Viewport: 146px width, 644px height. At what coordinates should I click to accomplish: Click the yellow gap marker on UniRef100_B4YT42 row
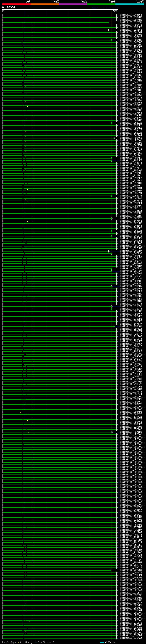tap(26, 66)
